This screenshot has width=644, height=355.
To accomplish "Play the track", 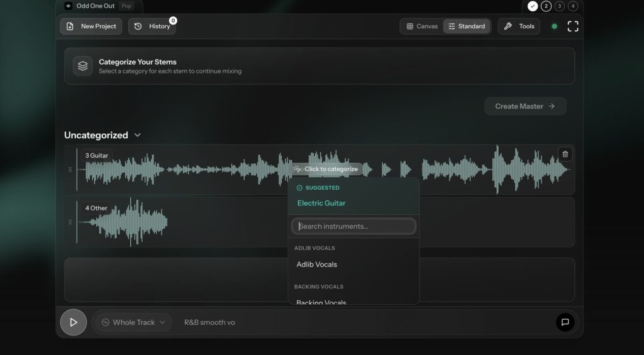I will coord(74,322).
